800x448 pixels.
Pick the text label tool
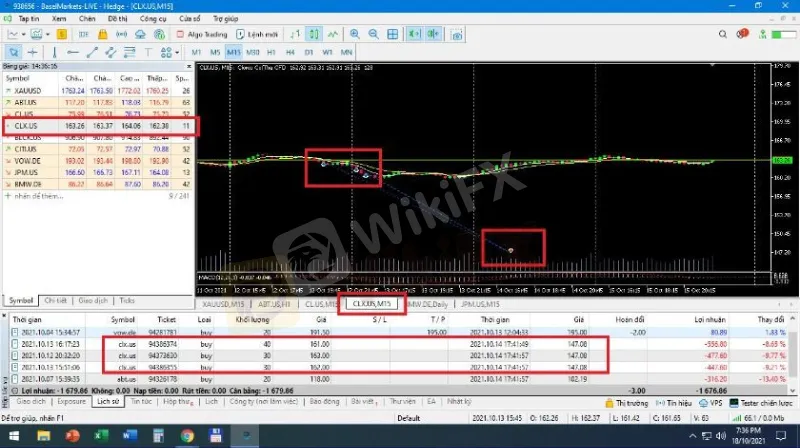[x=147, y=51]
